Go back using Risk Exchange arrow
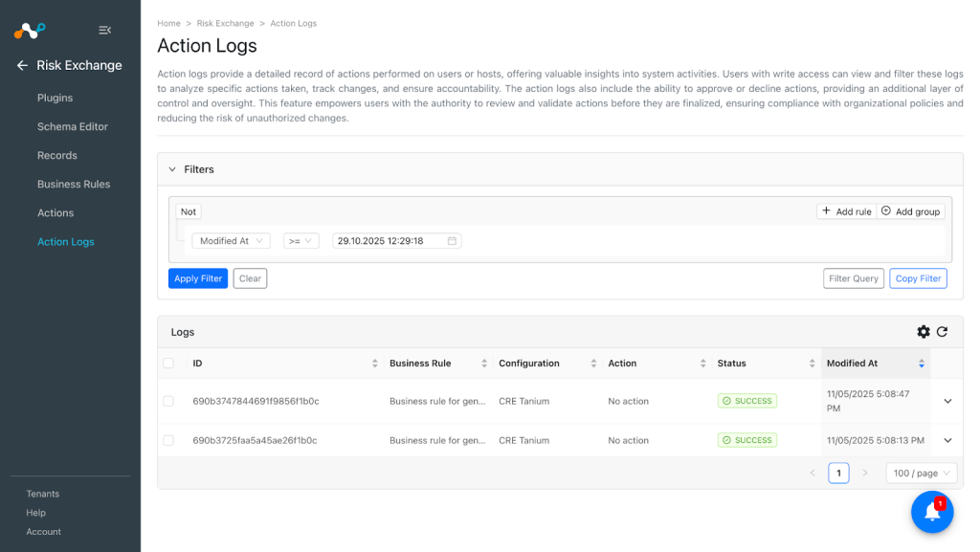Viewport: 980px width, 552px height. click(23, 66)
